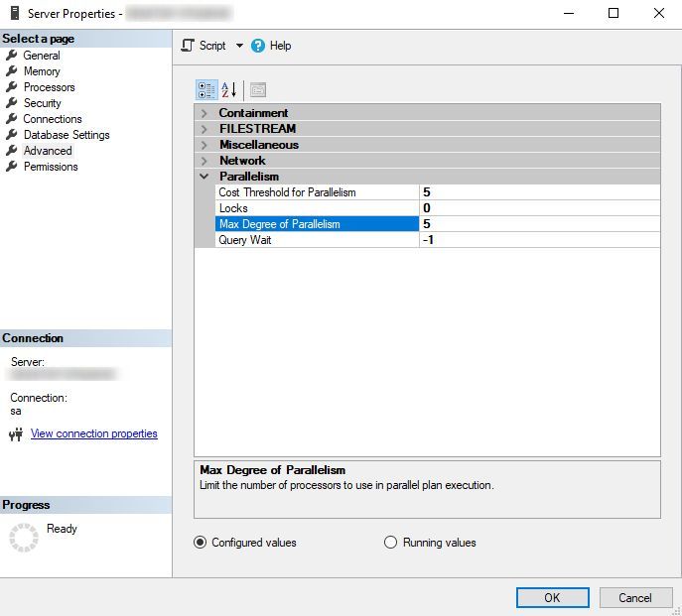682x616 pixels.
Task: Collapse the Parallelism category
Action: click(205, 177)
